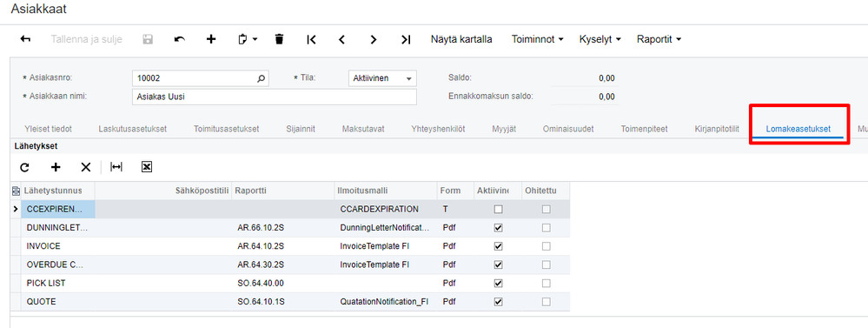Export Lähetykset grid to Excel
Screen dimensions: 868x328
[x=147, y=167]
